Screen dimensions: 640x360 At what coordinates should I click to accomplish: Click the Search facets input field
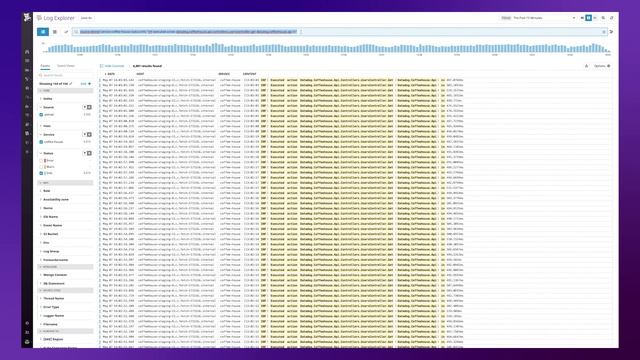(65, 76)
